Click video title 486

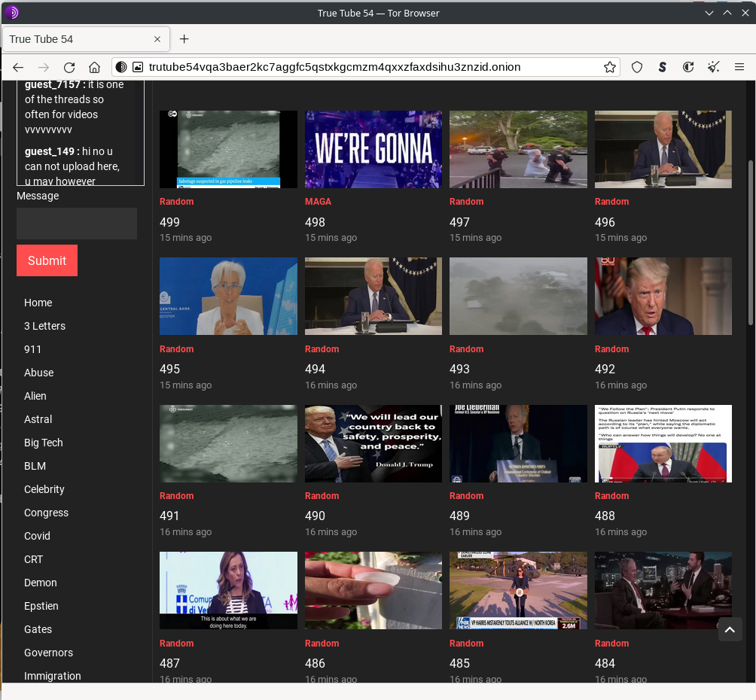tap(315, 663)
